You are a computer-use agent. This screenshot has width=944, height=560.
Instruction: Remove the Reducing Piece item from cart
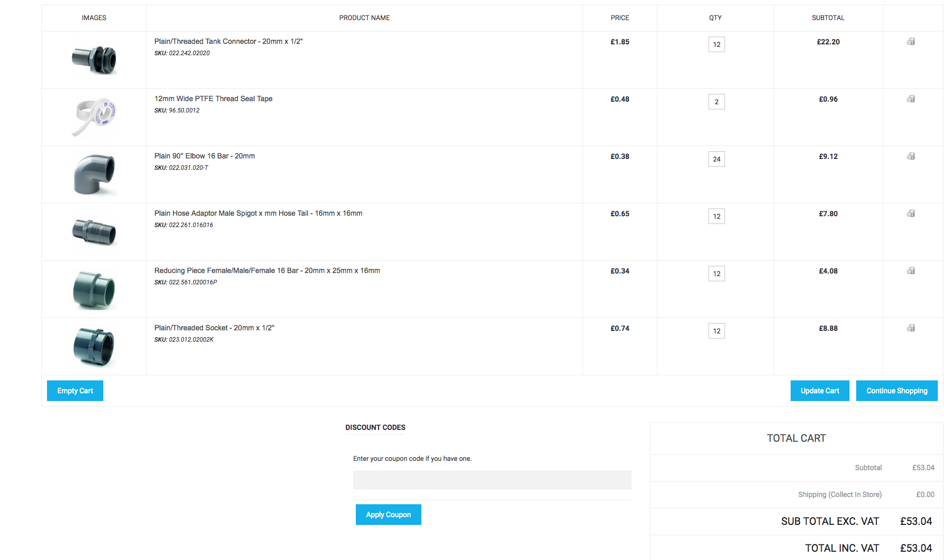(x=911, y=271)
